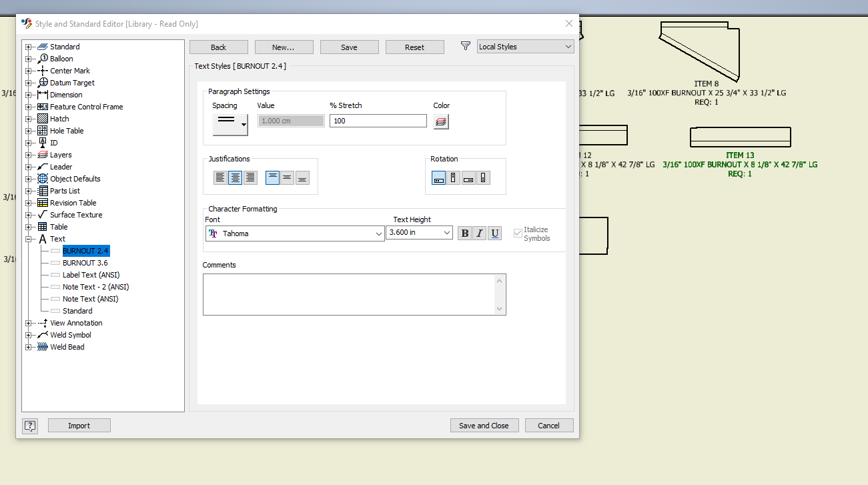The width and height of the screenshot is (868, 485).
Task: Open the help question mark button
Action: pyautogui.click(x=30, y=425)
